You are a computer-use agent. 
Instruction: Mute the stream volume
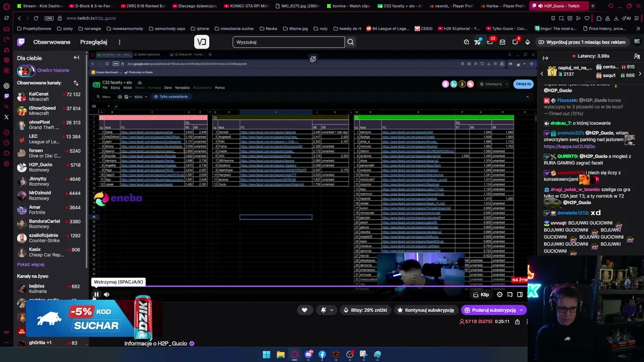coord(107,295)
